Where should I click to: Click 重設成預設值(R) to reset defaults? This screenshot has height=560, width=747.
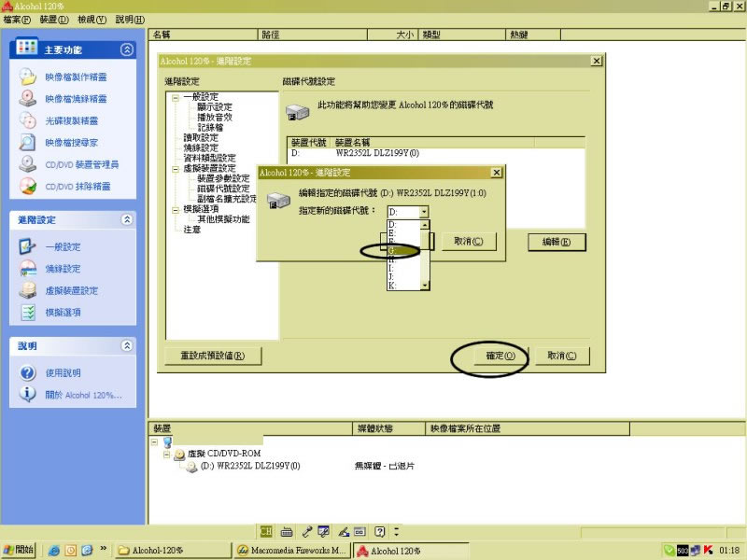pyautogui.click(x=213, y=356)
